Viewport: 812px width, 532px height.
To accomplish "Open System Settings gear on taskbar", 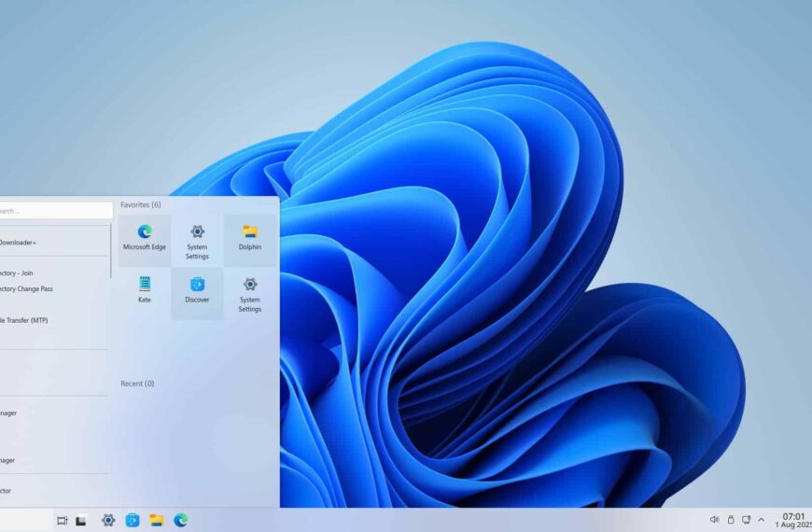I will (x=108, y=520).
